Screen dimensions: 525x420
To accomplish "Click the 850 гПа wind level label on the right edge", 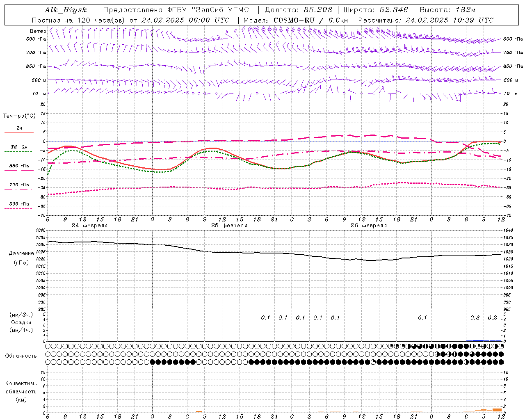I will 513,66.
